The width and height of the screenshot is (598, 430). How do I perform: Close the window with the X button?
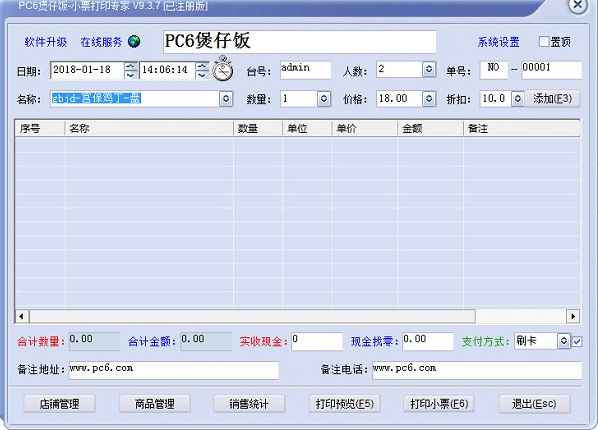[x=578, y=5]
